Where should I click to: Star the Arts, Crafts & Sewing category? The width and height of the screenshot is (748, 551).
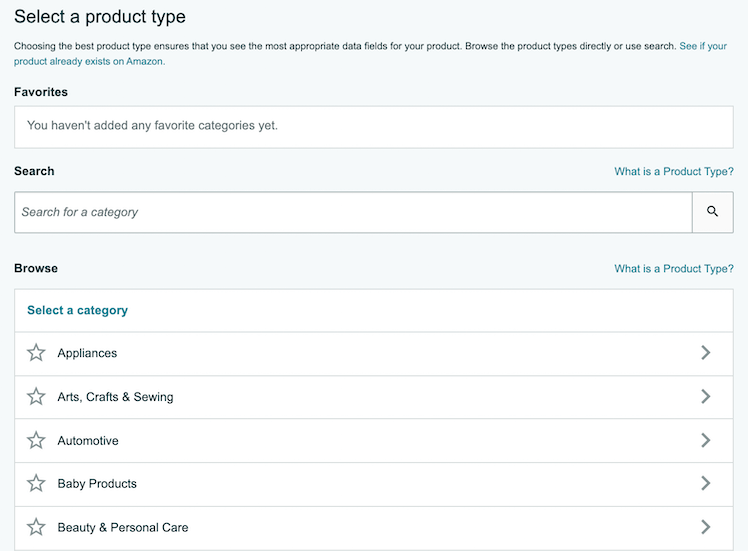[x=36, y=397]
